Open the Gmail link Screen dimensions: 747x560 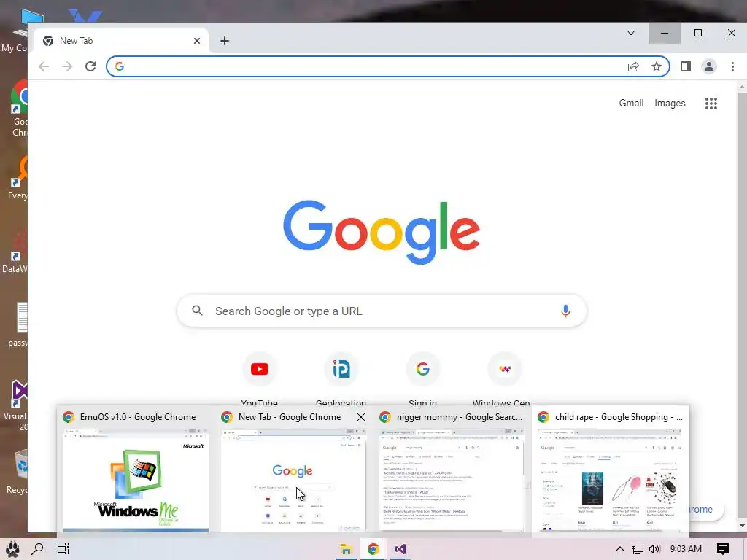[x=631, y=104]
